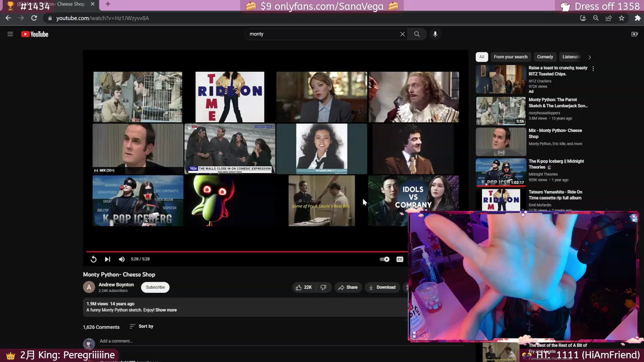Install app from the address bar icon
644x362 pixels.
pos(583,18)
